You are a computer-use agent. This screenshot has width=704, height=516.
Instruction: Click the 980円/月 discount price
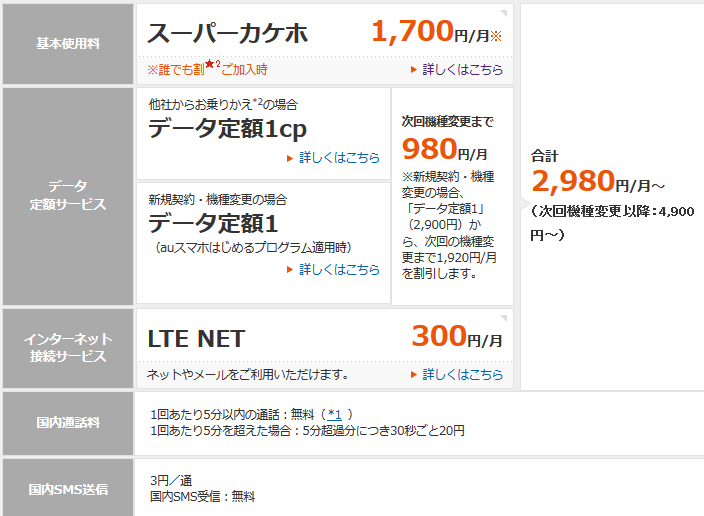click(x=444, y=149)
